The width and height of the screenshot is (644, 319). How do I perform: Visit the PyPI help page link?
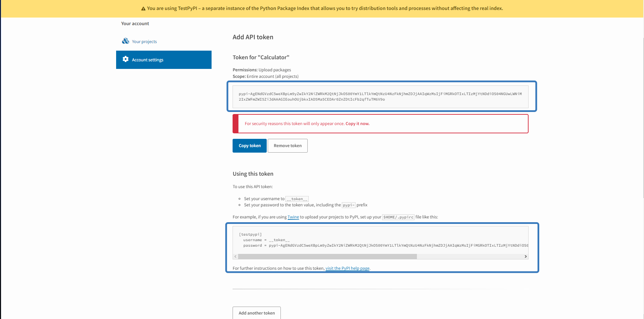(347, 268)
